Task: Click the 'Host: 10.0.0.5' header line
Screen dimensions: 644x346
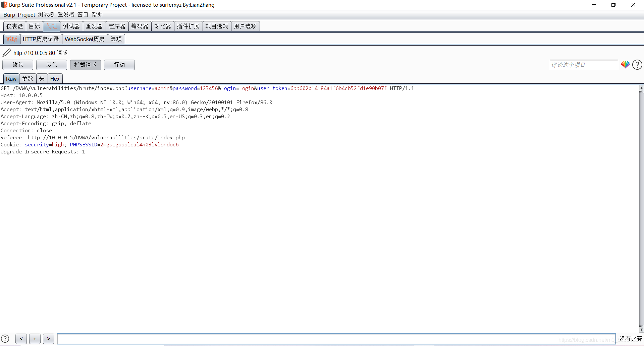Action: coord(21,95)
